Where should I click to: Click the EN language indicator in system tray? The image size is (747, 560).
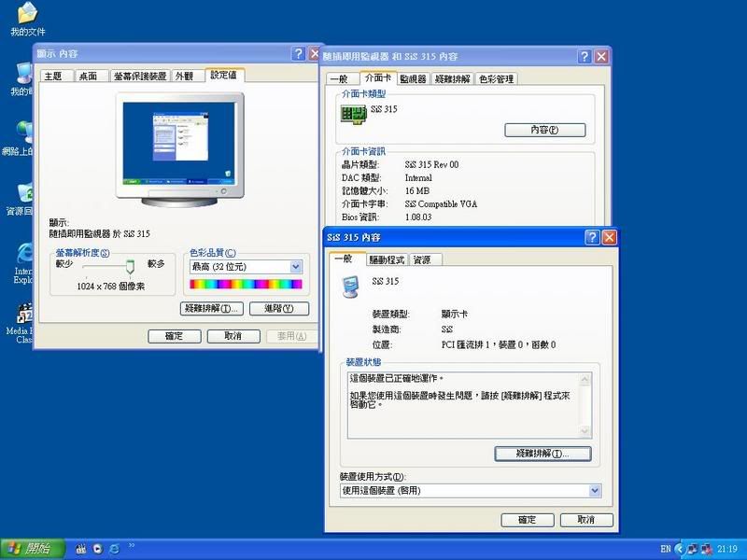coord(665,549)
